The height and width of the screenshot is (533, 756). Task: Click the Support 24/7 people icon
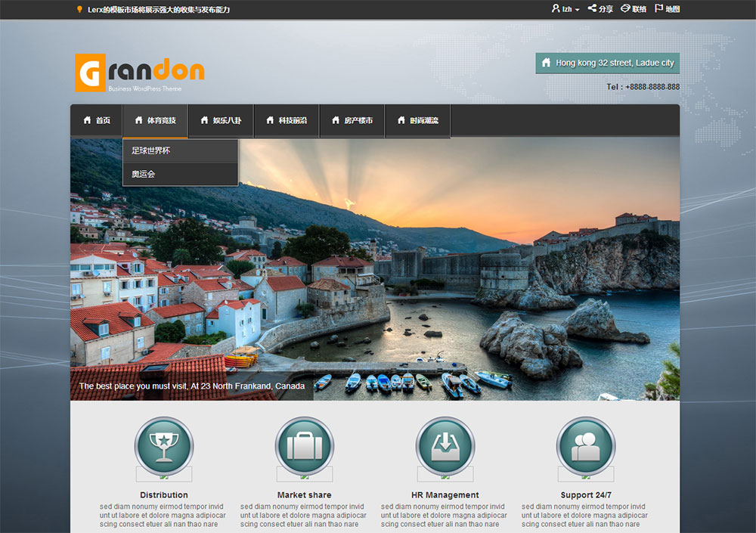[586, 446]
